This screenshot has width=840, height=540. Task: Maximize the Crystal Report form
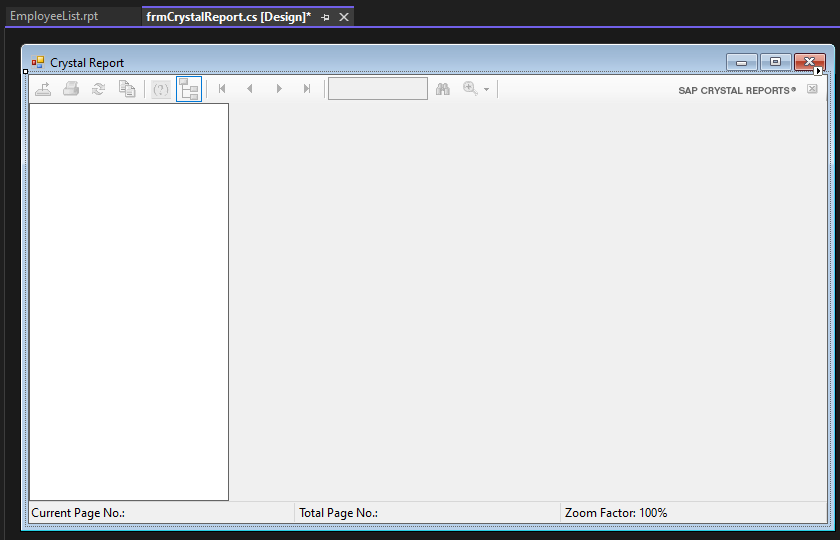point(775,62)
